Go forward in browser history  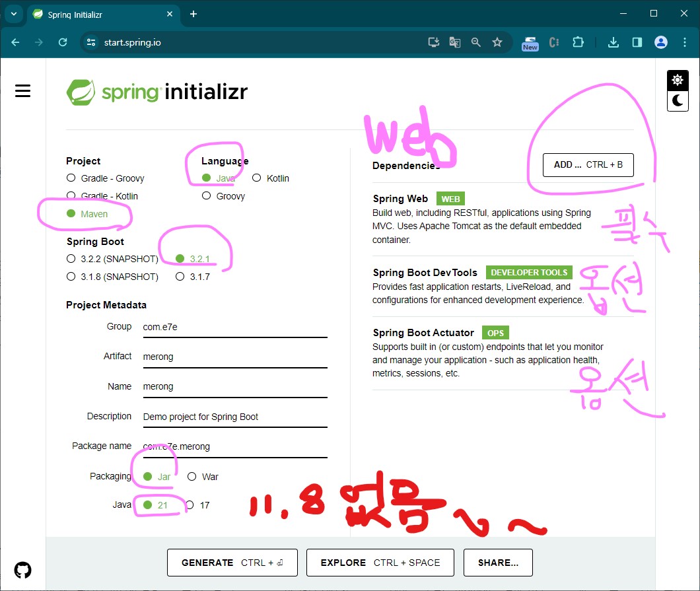39,42
